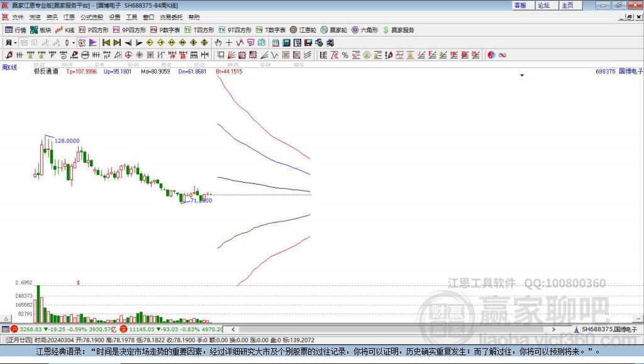Image resolution: width=644 pixels, height=364 pixels.
Task: Click the 主页 homepage button
Action: pos(571,5)
